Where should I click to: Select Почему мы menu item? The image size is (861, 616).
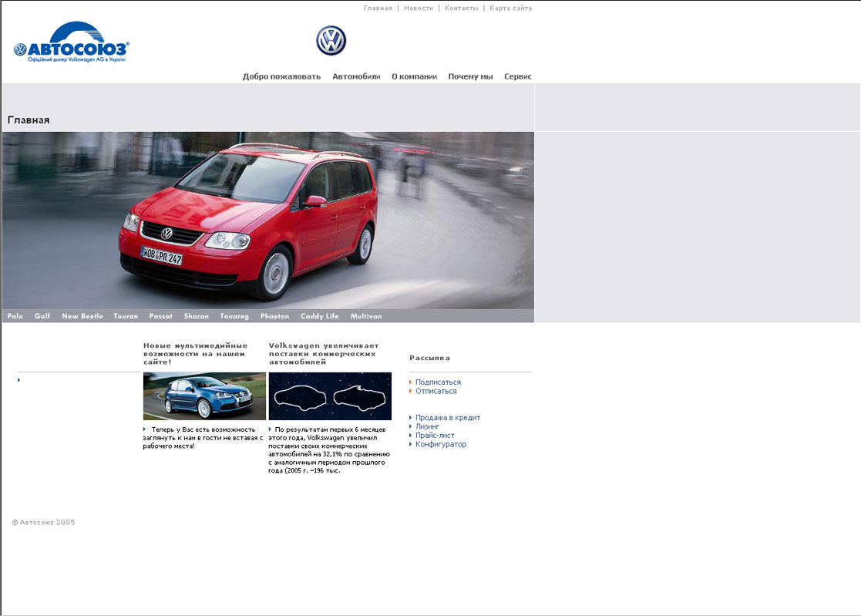pyautogui.click(x=471, y=76)
